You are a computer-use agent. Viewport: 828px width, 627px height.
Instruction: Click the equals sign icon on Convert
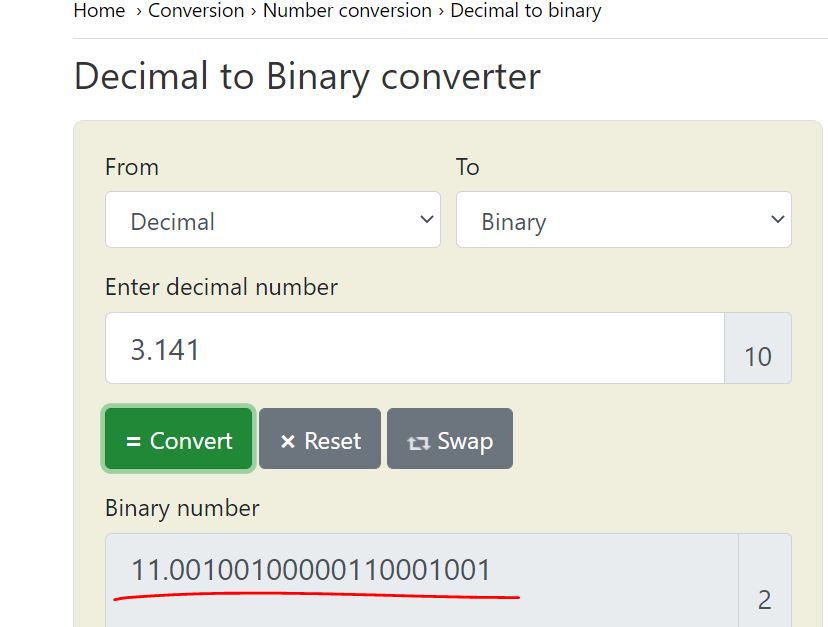pyautogui.click(x=133, y=441)
